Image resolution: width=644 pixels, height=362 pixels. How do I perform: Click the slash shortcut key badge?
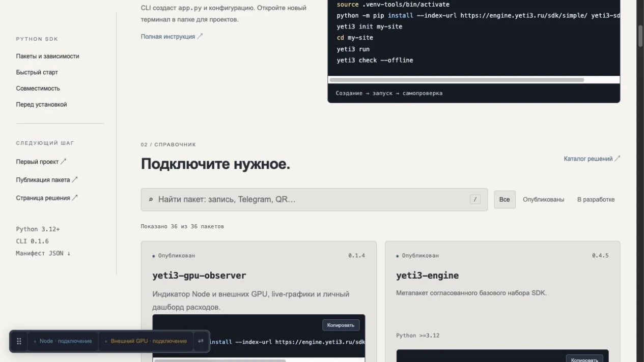click(x=475, y=200)
